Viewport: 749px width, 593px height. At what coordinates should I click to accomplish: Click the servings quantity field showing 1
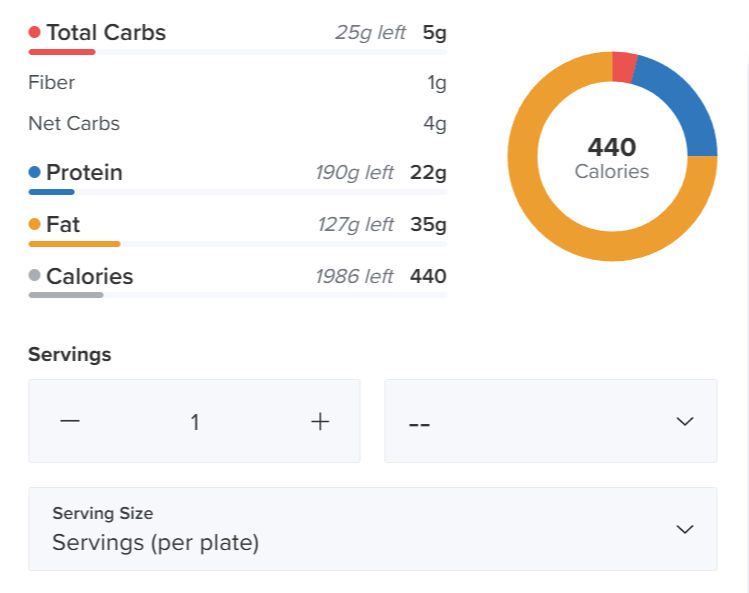coord(195,422)
